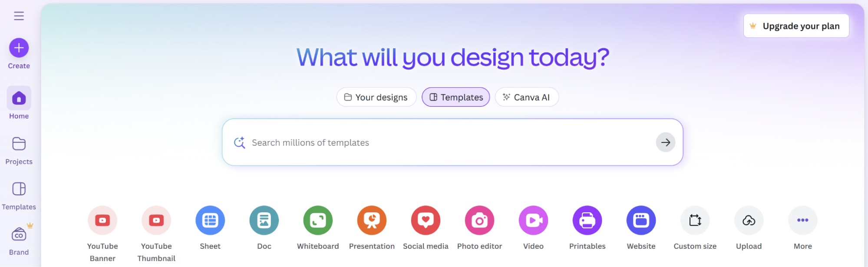Image resolution: width=868 pixels, height=267 pixels.
Task: Focus the template search field
Action: point(434,142)
